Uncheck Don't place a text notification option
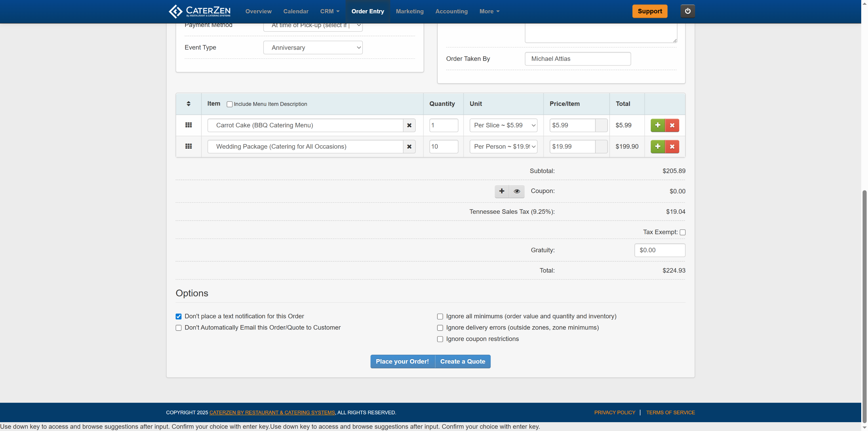The height and width of the screenshot is (431, 868). 179,317
